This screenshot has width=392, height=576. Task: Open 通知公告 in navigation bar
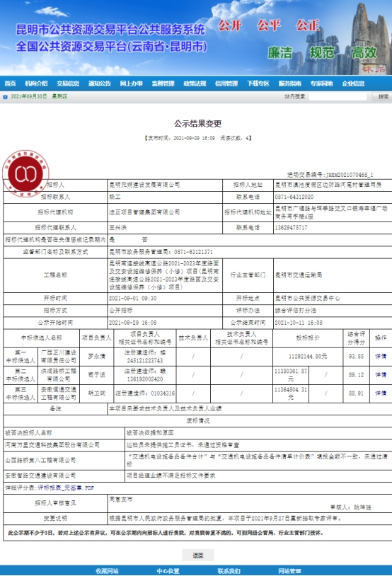(100, 83)
